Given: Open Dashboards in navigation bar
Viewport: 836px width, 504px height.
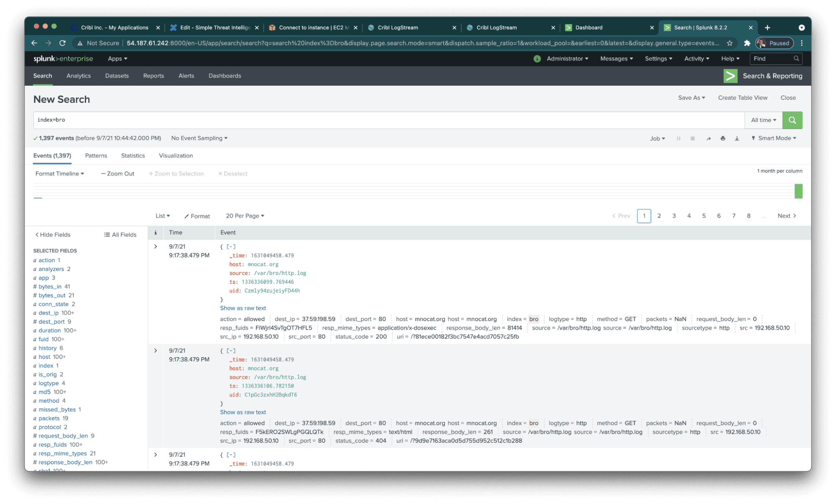Looking at the screenshot, I should click(225, 76).
